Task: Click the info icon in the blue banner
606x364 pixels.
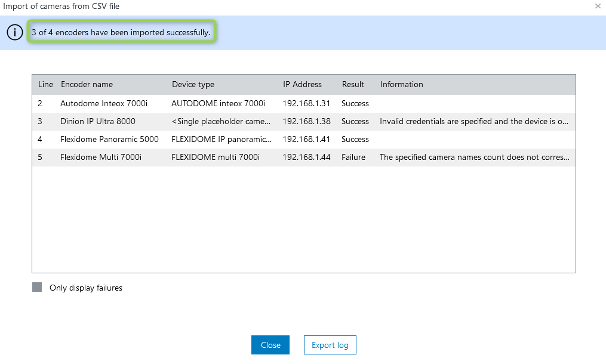Action: point(15,33)
